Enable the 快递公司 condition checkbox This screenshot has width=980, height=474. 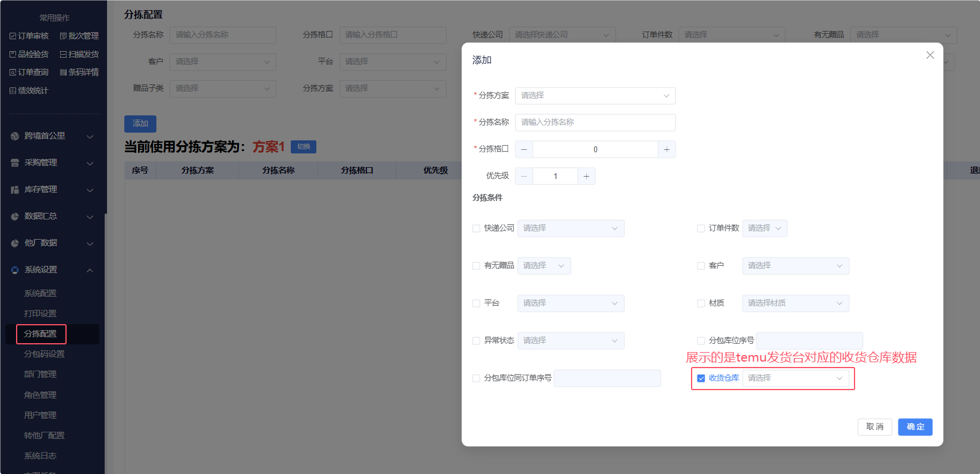[476, 228]
